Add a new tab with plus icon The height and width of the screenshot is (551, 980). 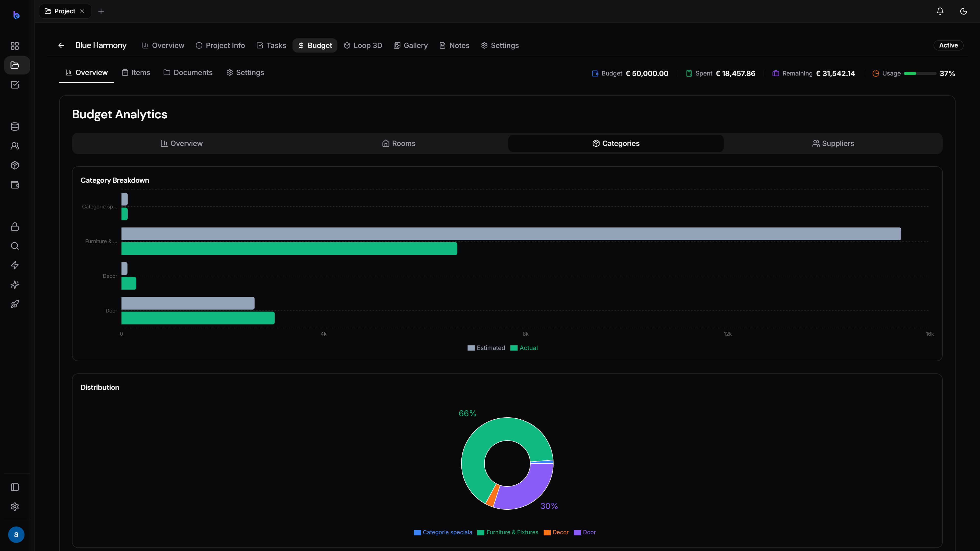pyautogui.click(x=101, y=11)
